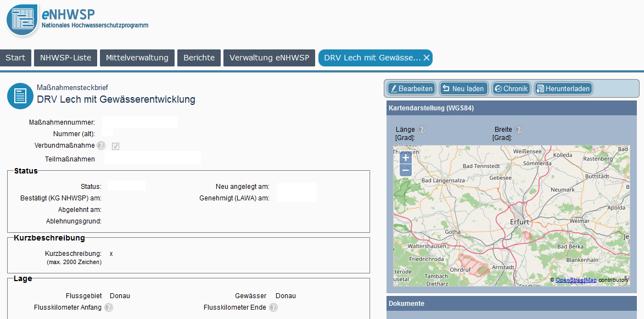Close the DRV Lech tab

coord(427,58)
